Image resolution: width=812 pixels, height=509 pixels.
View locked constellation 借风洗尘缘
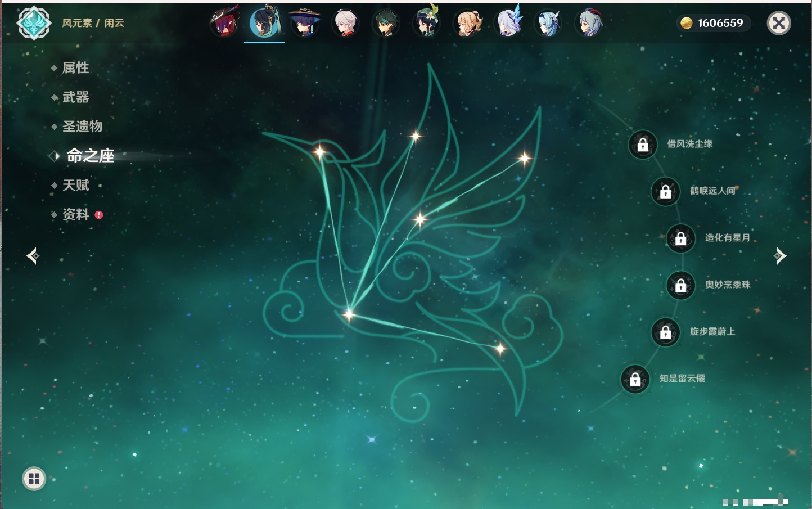(x=643, y=145)
